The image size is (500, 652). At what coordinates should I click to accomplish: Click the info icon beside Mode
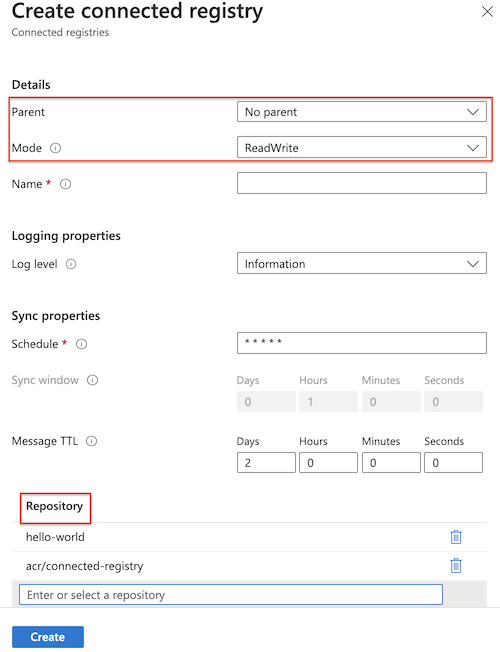click(x=55, y=148)
